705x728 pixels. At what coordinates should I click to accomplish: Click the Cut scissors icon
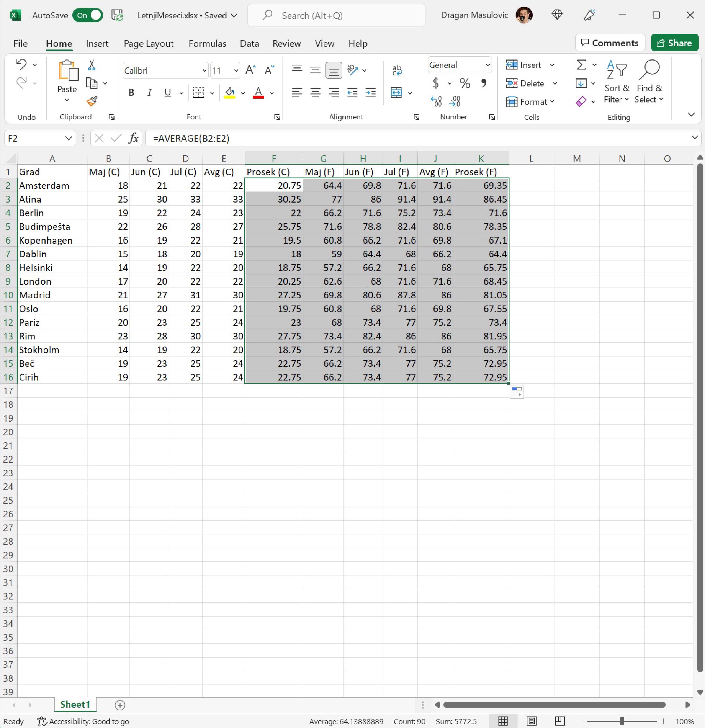91,65
